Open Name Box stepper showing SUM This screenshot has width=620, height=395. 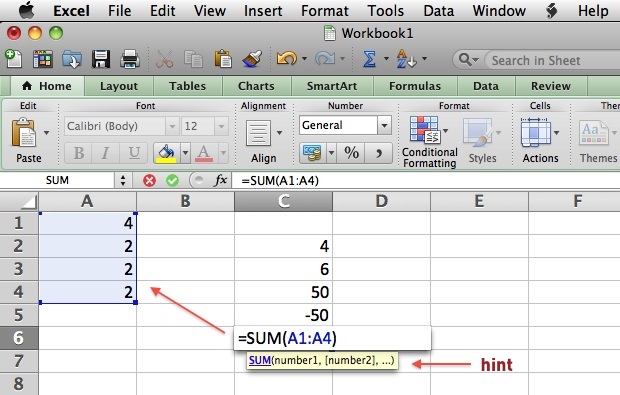[123, 181]
